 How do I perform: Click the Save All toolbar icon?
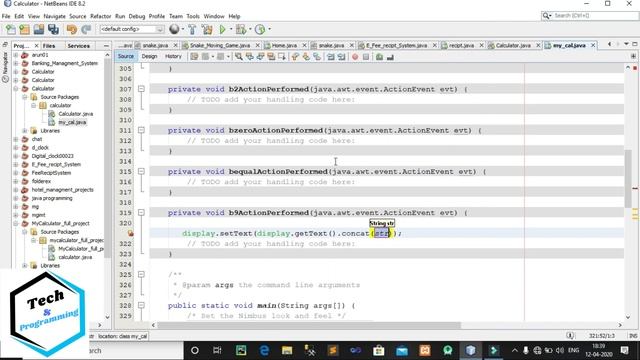(x=53, y=29)
